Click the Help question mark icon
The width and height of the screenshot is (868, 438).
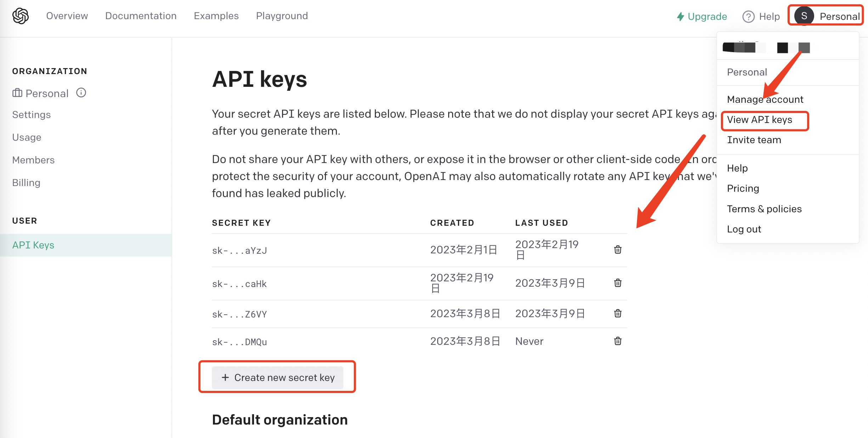pos(748,16)
